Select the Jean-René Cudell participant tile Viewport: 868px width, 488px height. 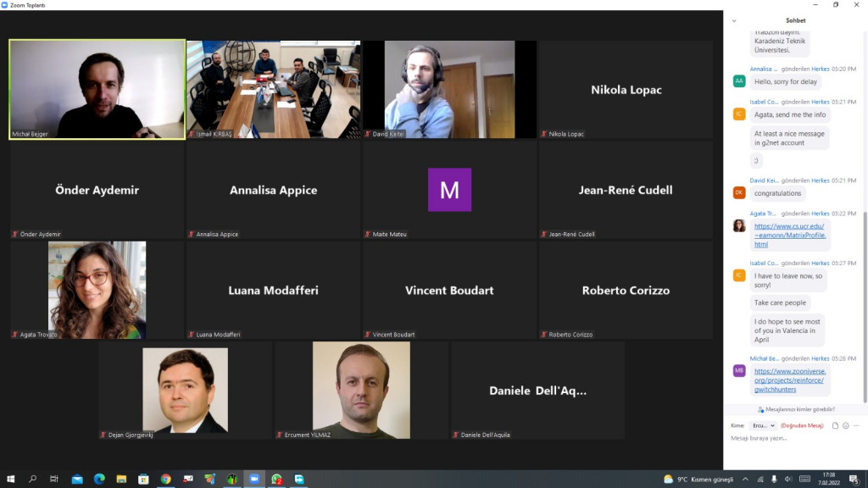point(626,190)
